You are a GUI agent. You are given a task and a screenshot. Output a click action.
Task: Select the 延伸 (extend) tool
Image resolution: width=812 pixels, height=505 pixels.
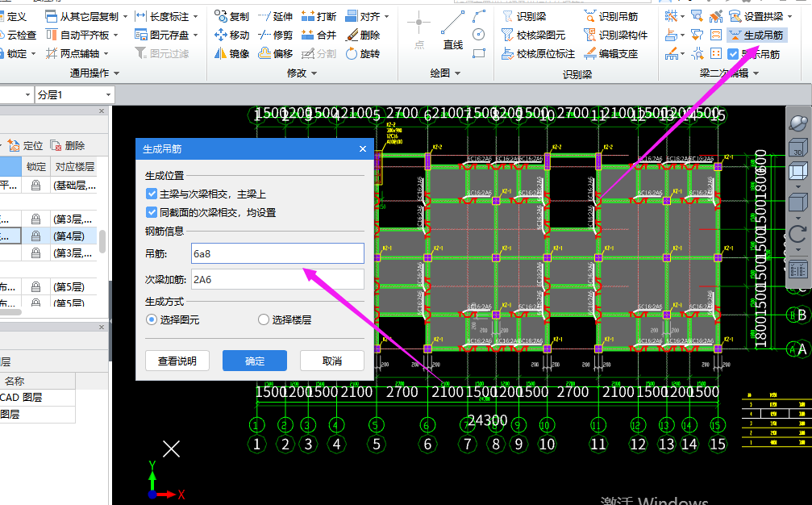(x=275, y=17)
